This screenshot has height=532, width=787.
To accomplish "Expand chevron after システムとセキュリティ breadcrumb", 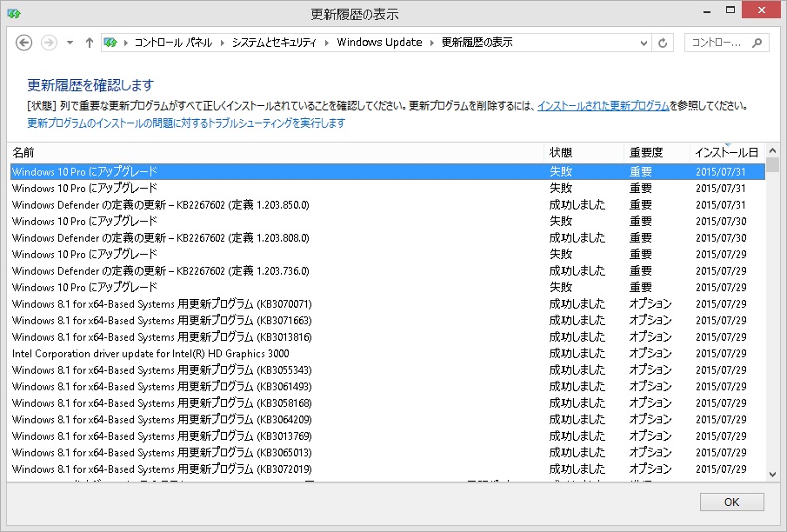I will (327, 43).
